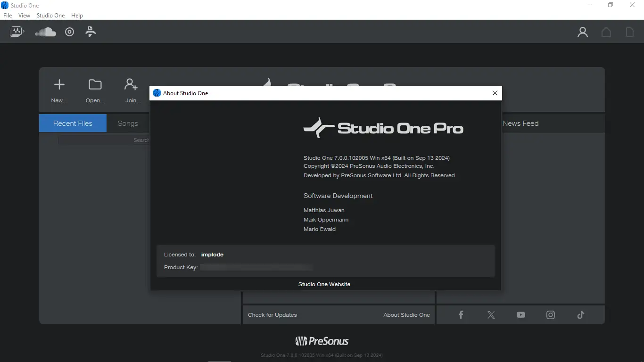Screen dimensions: 644x362
Task: Minimize the Studio One window
Action: click(589, 5)
